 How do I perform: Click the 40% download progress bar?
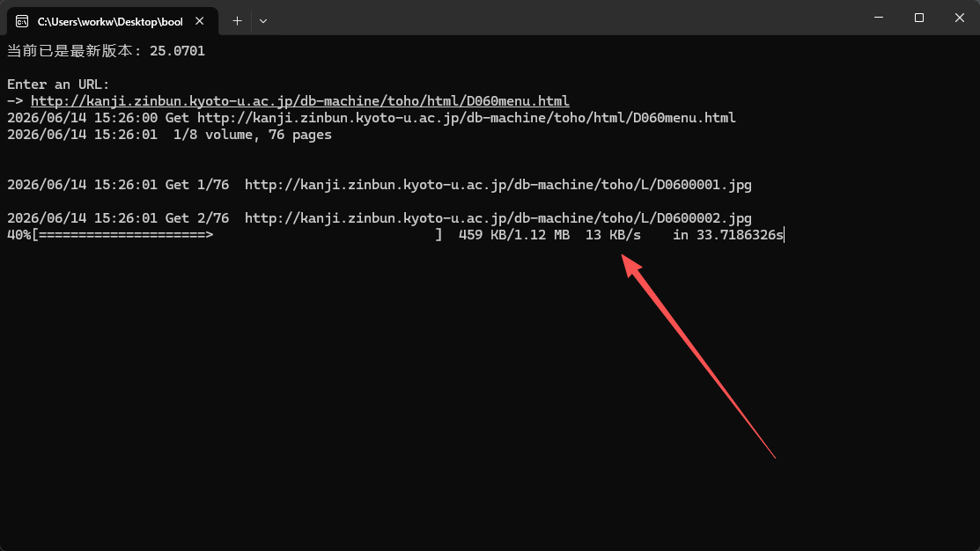click(x=225, y=235)
